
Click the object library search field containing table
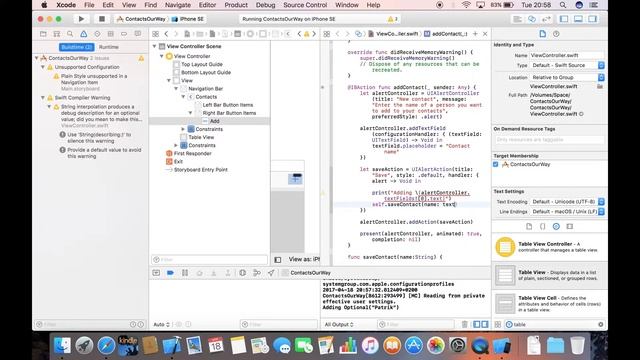point(554,324)
